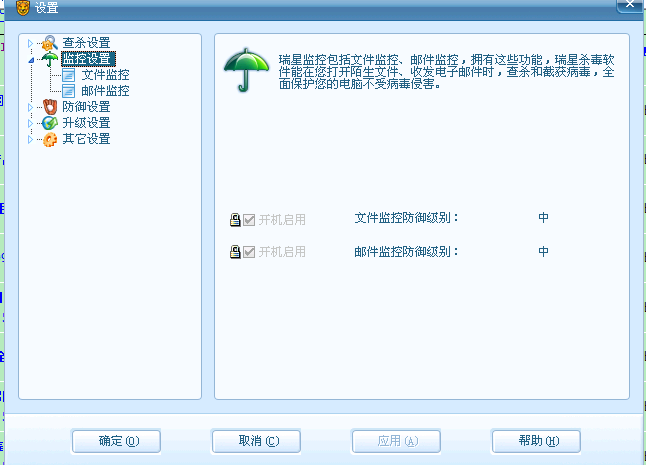
Task: Collapse the 监控设置 tree node arrow
Action: (31, 60)
